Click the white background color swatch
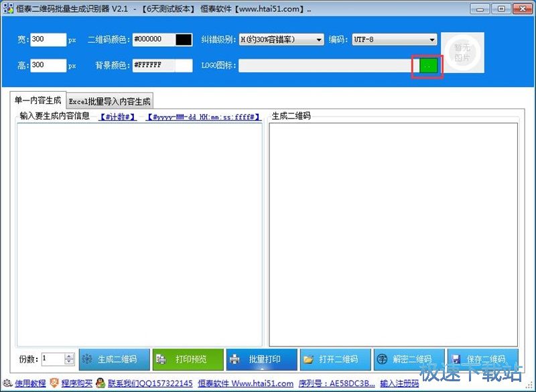The image size is (536, 392). (184, 65)
